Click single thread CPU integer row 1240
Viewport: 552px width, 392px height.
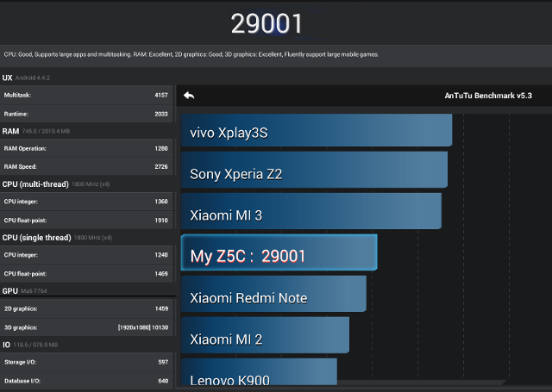pyautogui.click(x=86, y=255)
